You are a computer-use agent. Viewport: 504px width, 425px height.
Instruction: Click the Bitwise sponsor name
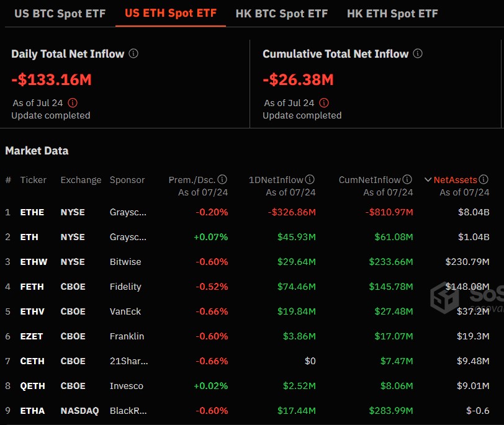point(125,262)
